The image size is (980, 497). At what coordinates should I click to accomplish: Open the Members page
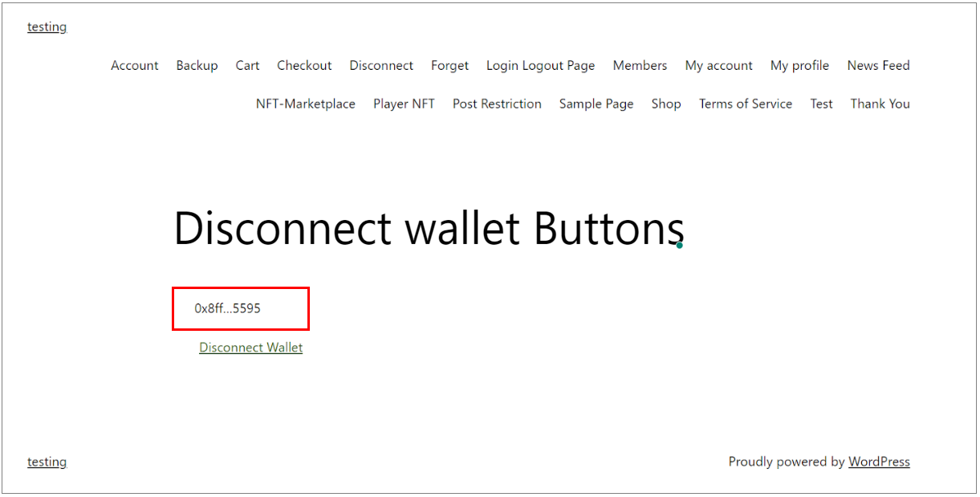point(640,66)
